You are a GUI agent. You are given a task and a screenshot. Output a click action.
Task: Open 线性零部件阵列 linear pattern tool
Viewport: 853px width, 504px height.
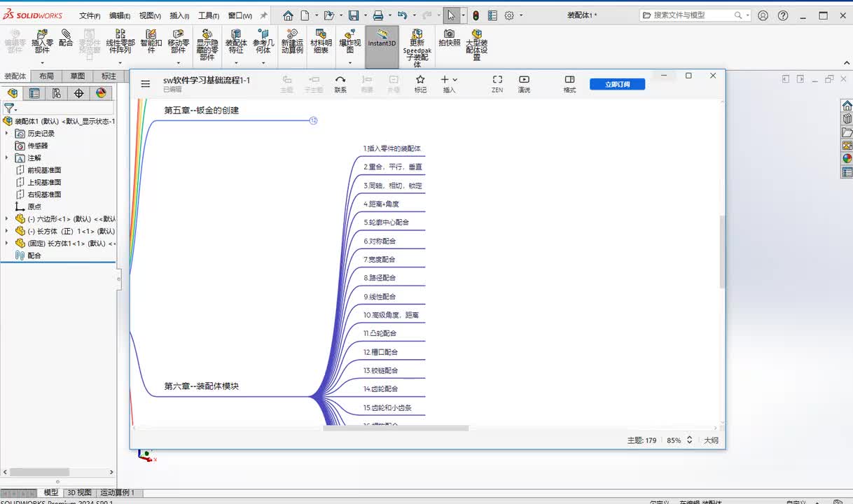[x=120, y=41]
